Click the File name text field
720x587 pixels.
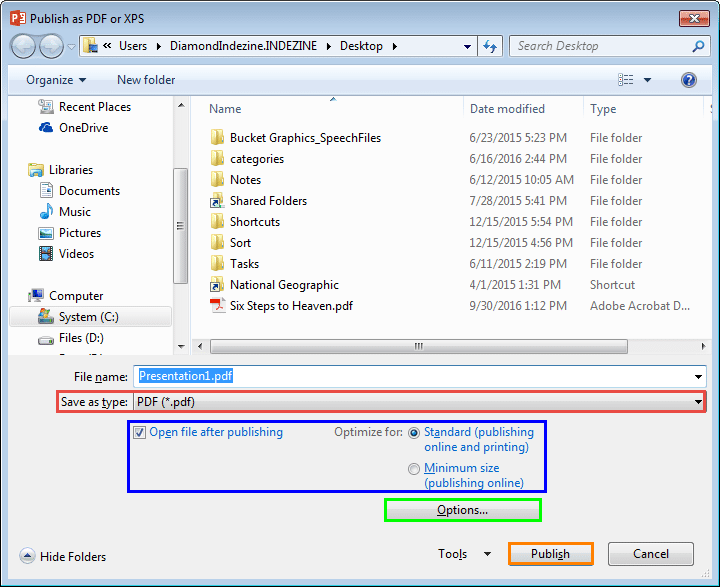(413, 377)
